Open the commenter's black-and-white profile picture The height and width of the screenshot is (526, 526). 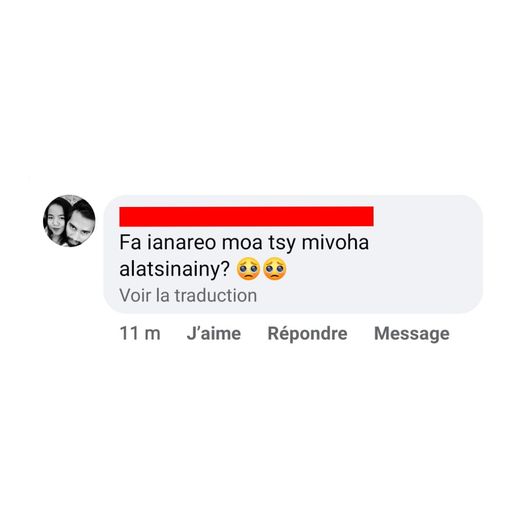pyautogui.click(x=69, y=221)
